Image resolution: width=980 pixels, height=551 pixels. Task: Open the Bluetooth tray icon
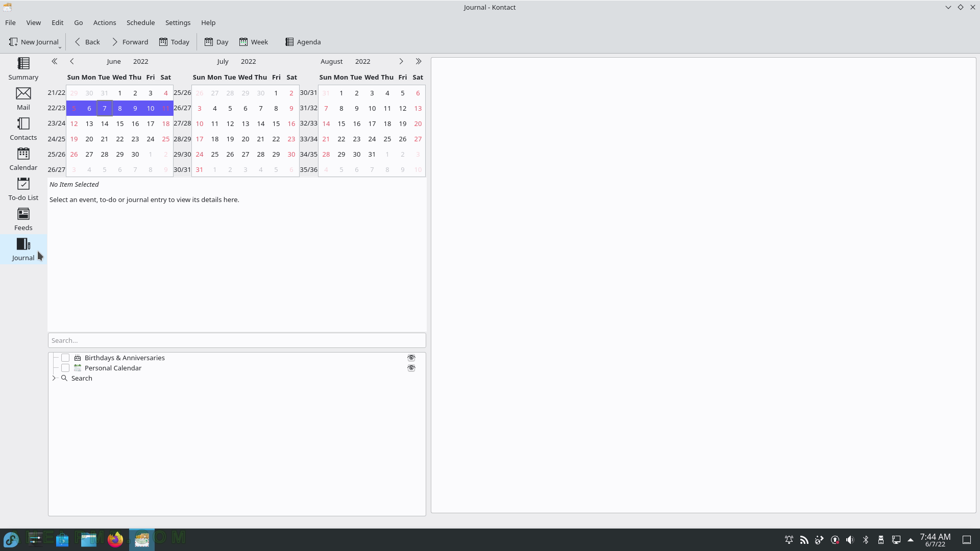866,539
